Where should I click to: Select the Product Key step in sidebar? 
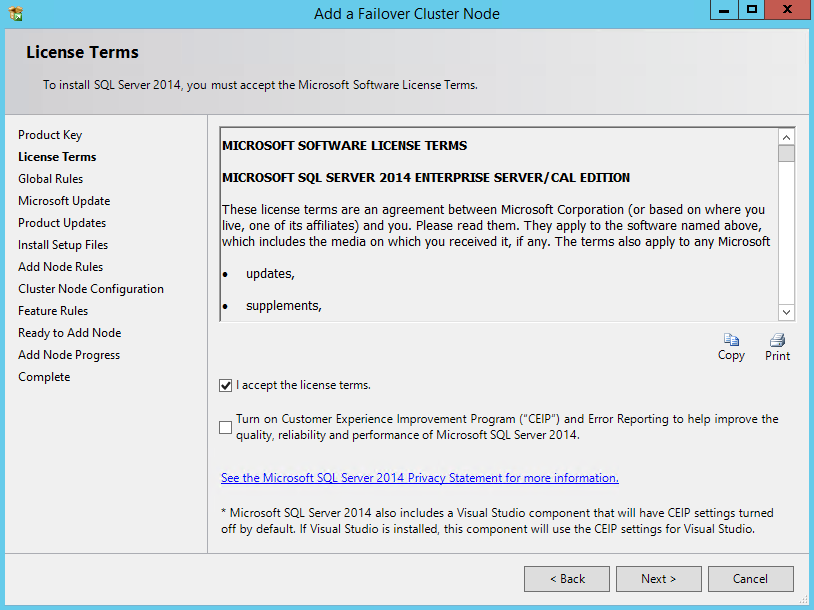[50, 135]
